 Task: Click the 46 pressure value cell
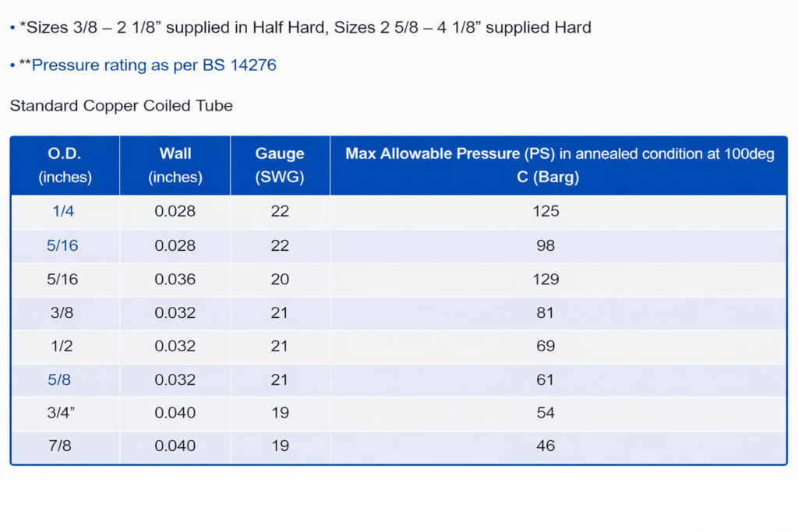[546, 446]
